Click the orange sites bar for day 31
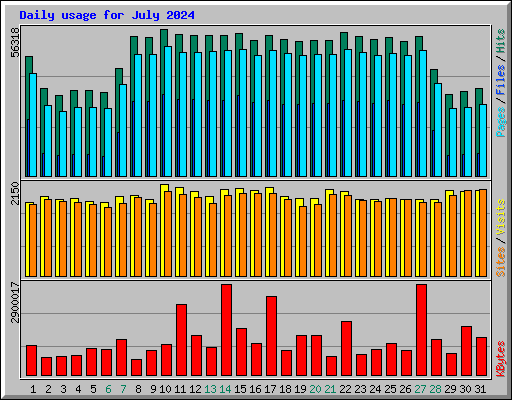Screen dimensions: 512x400 tap(483, 233)
